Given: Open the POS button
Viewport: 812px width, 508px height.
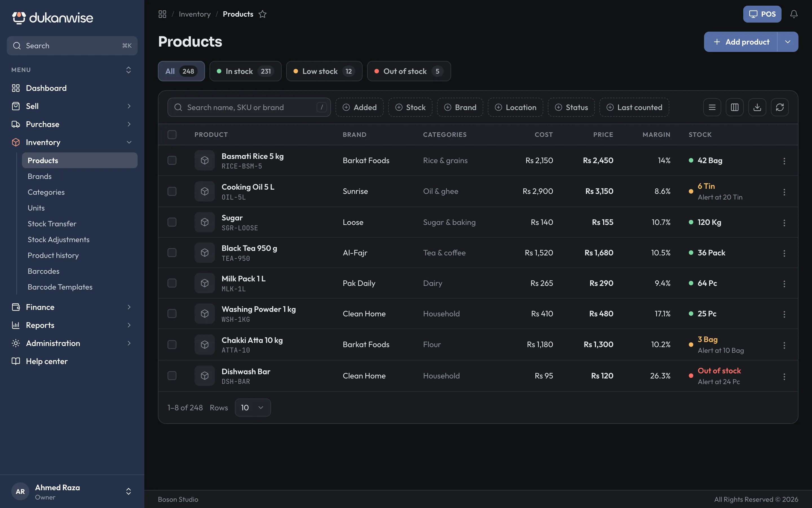Looking at the screenshot, I should point(762,14).
